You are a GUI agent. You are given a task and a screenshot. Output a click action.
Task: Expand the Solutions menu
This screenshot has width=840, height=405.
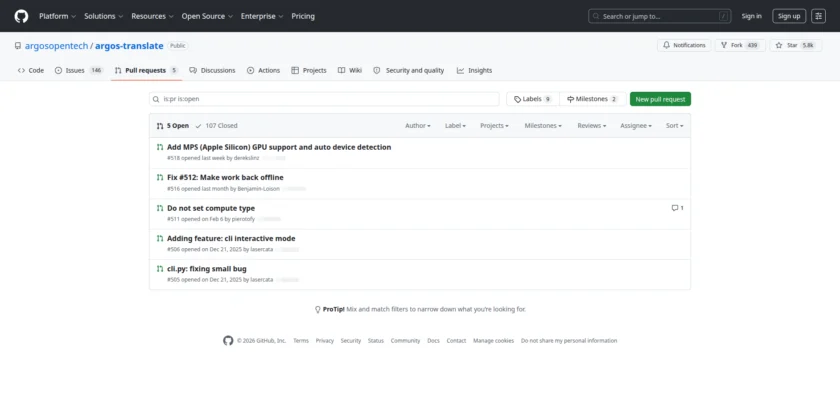103,16
